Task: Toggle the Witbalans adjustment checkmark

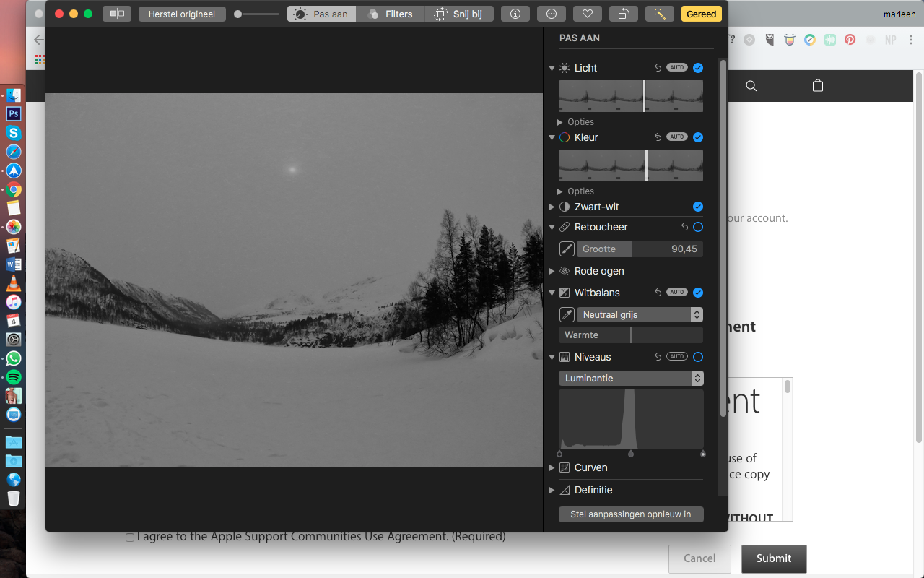Action: 698,293
